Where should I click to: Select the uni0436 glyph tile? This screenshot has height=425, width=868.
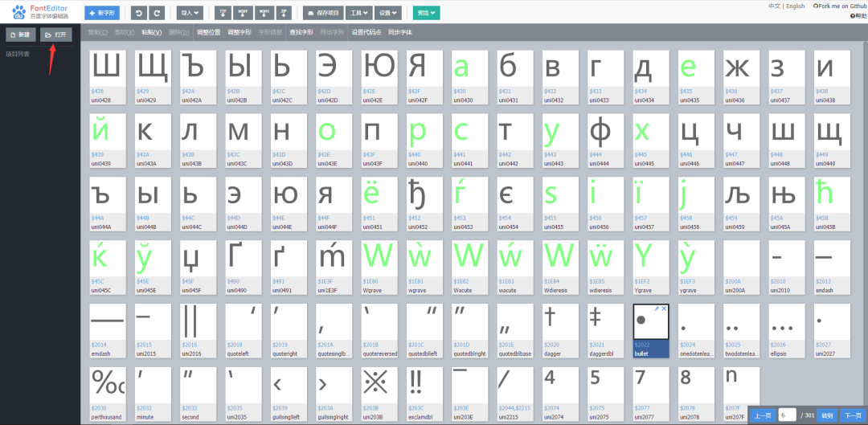tap(741, 77)
